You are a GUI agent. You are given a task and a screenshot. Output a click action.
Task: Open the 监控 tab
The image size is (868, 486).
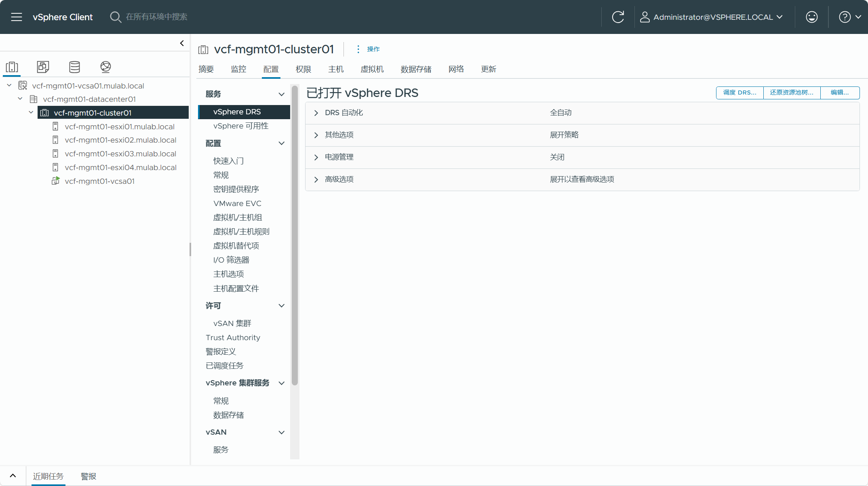[238, 69]
